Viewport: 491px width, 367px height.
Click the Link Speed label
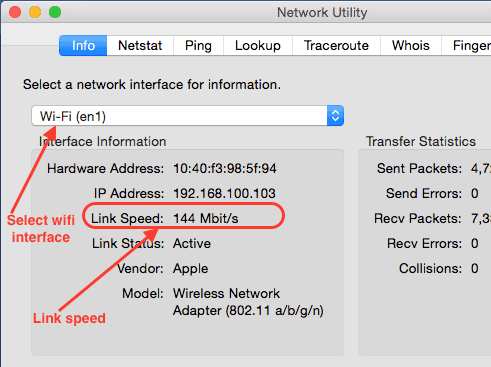[x=127, y=218]
